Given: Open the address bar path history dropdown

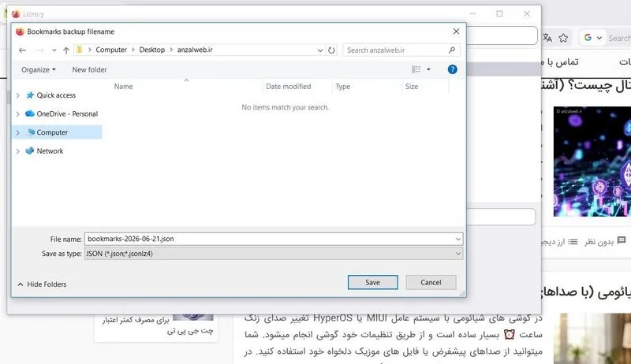Looking at the screenshot, I should tap(320, 50).
